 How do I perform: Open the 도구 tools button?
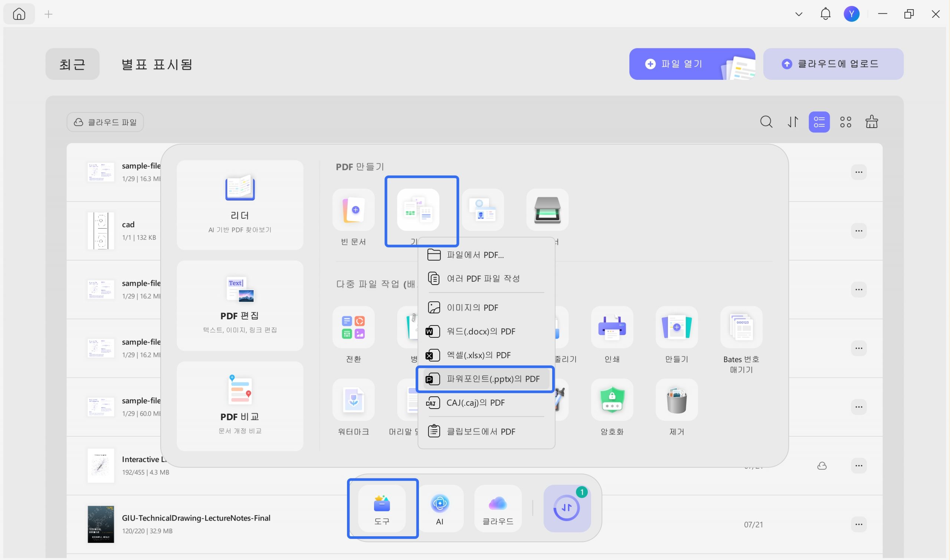(382, 508)
